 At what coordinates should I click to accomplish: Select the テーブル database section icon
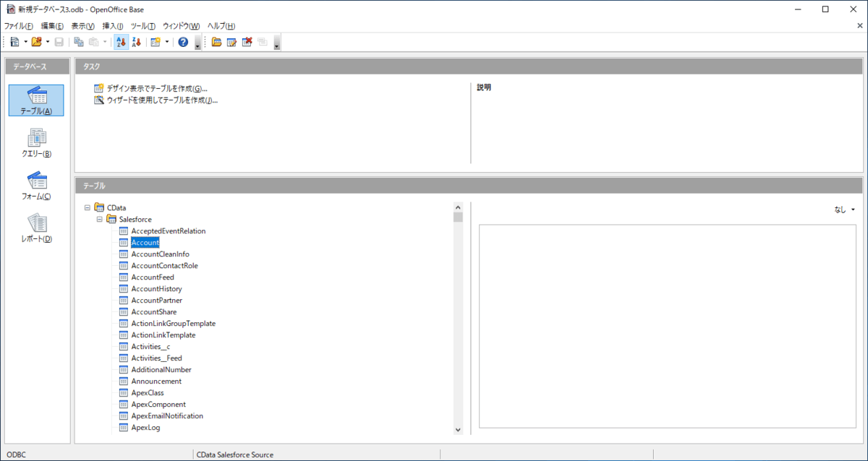click(x=36, y=100)
